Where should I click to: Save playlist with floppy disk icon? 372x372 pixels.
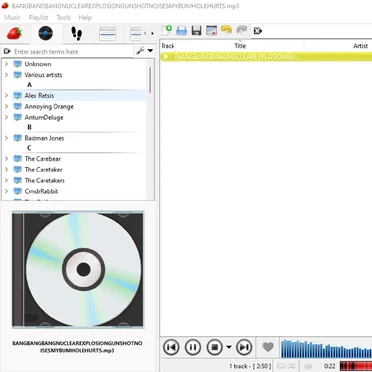197,31
